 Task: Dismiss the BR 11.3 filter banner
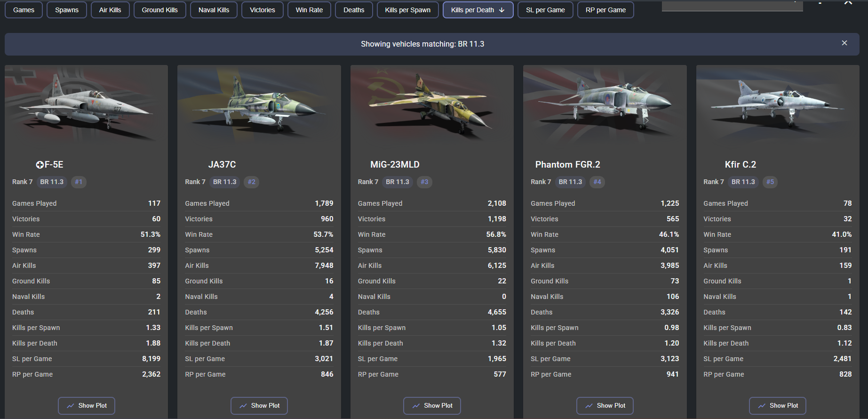click(x=844, y=43)
